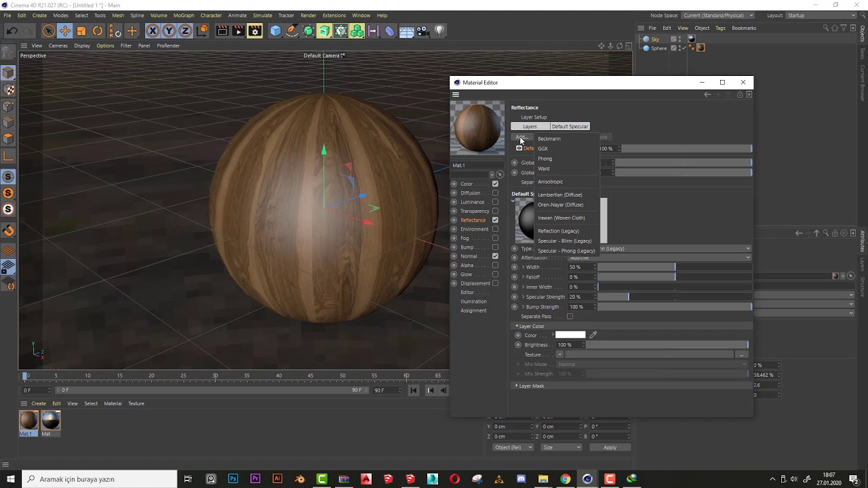868x488 pixels.
Task: Enable the Luminance channel checkbox
Action: coord(495,202)
